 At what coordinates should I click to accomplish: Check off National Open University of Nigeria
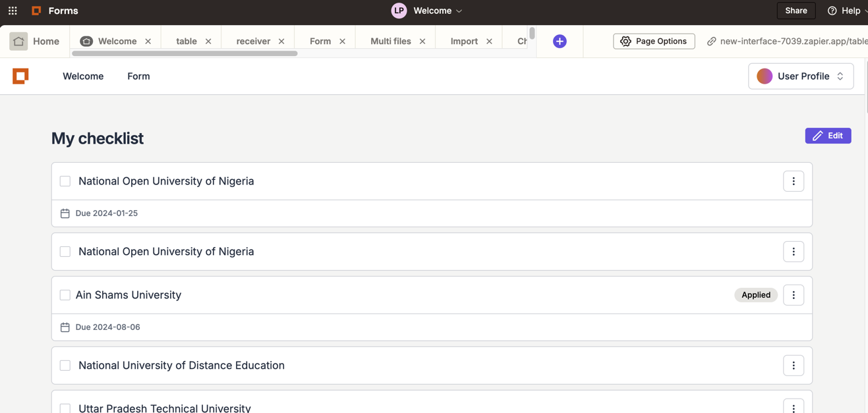pos(65,180)
